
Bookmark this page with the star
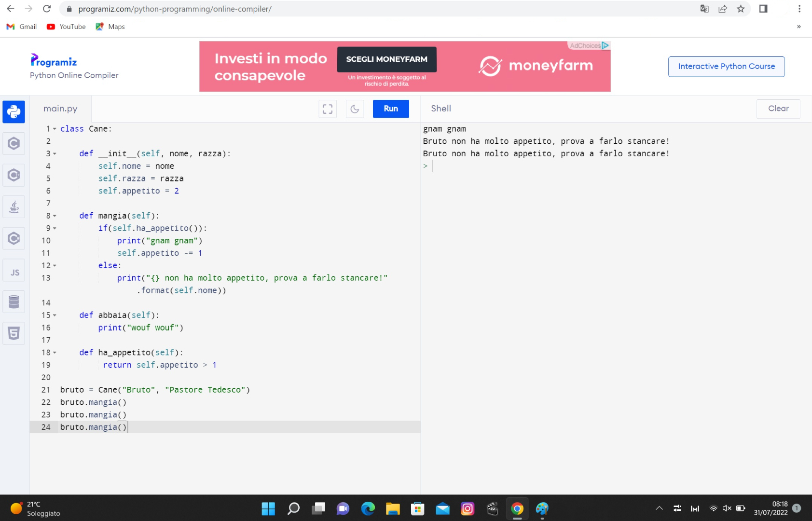[x=741, y=9]
